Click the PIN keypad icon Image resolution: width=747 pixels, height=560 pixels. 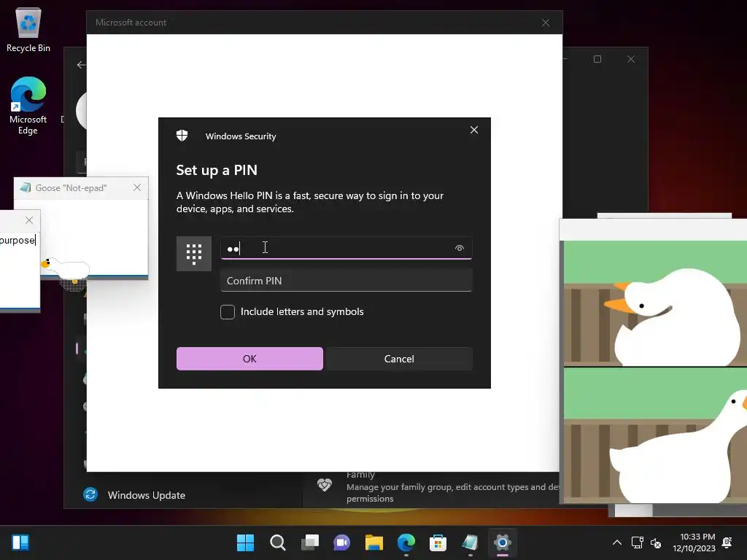pos(194,254)
